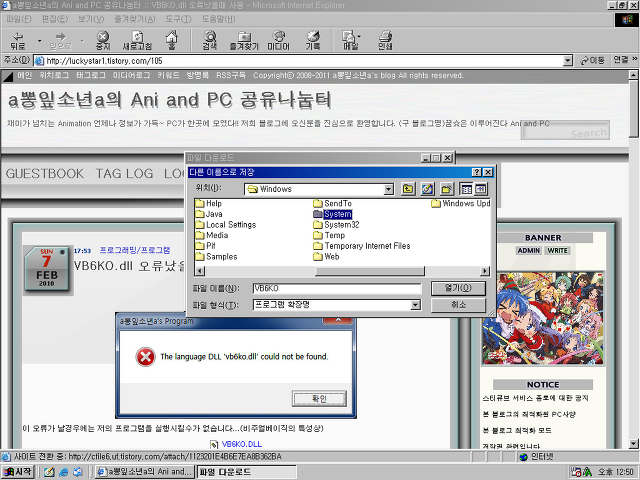640x480 pixels.
Task: Switch to List view icon in save dialog
Action: point(467,189)
